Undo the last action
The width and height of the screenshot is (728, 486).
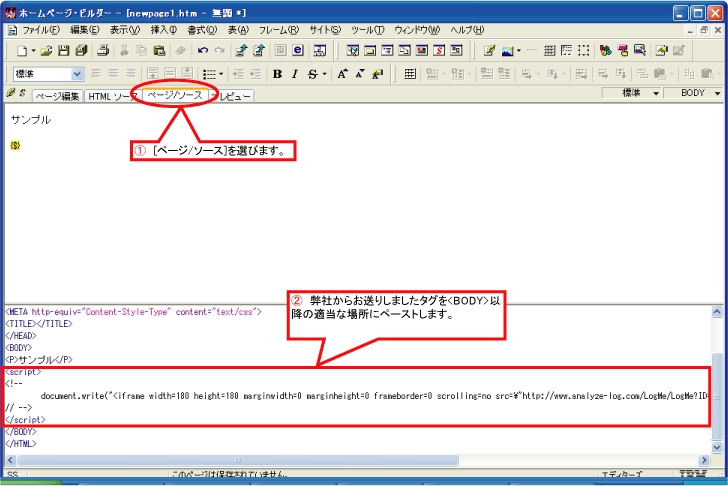[203, 51]
